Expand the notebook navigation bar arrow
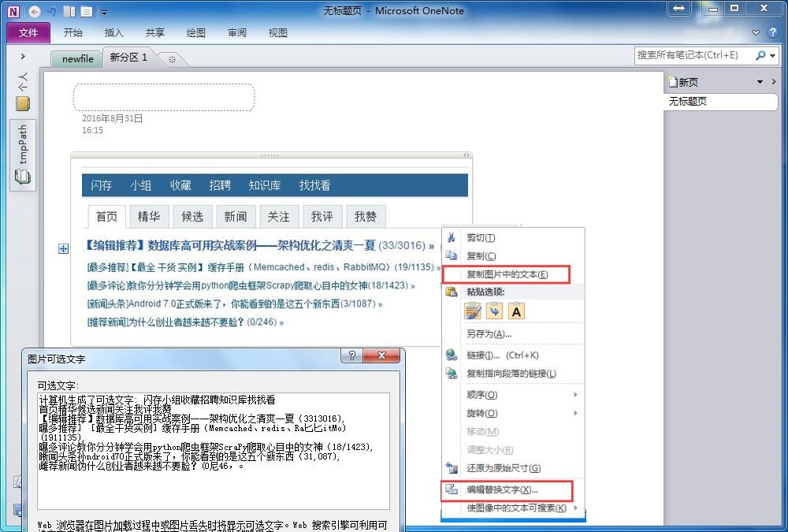This screenshot has height=532, width=788. click(x=23, y=56)
